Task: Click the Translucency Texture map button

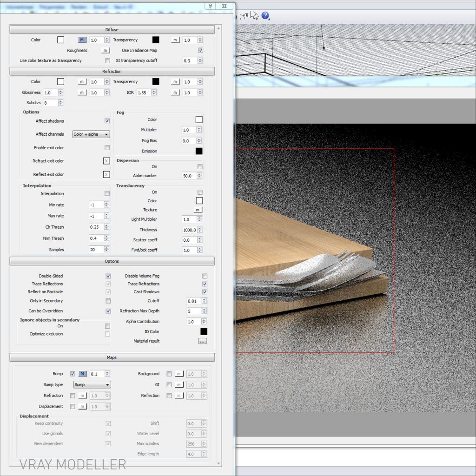Action: pyautogui.click(x=198, y=210)
